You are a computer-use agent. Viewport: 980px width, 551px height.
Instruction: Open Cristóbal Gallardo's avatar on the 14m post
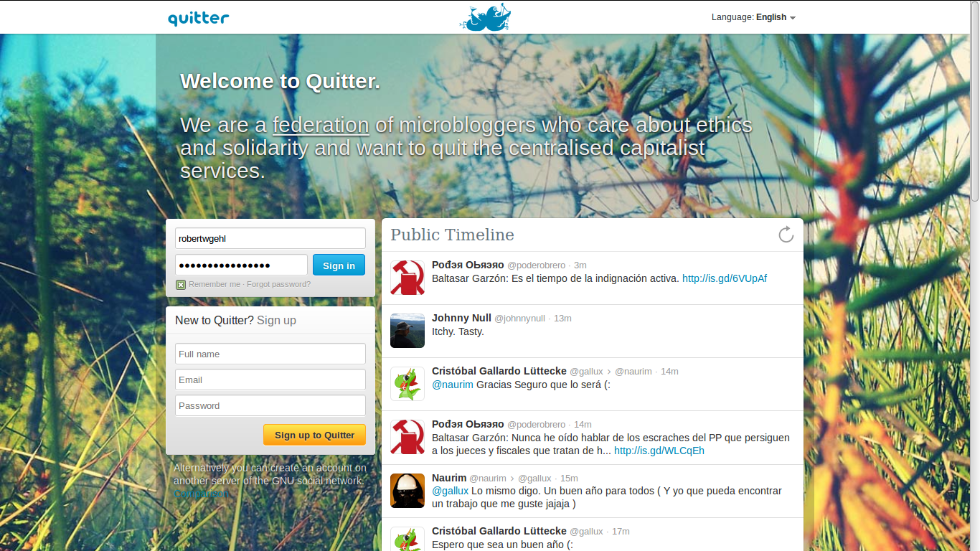(x=407, y=384)
